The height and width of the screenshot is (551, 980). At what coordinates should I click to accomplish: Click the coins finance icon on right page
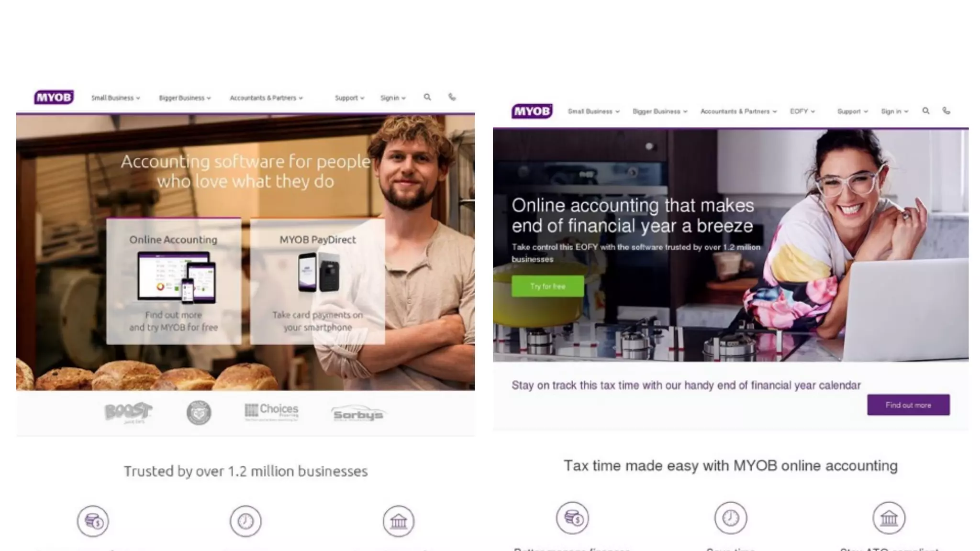tap(572, 518)
